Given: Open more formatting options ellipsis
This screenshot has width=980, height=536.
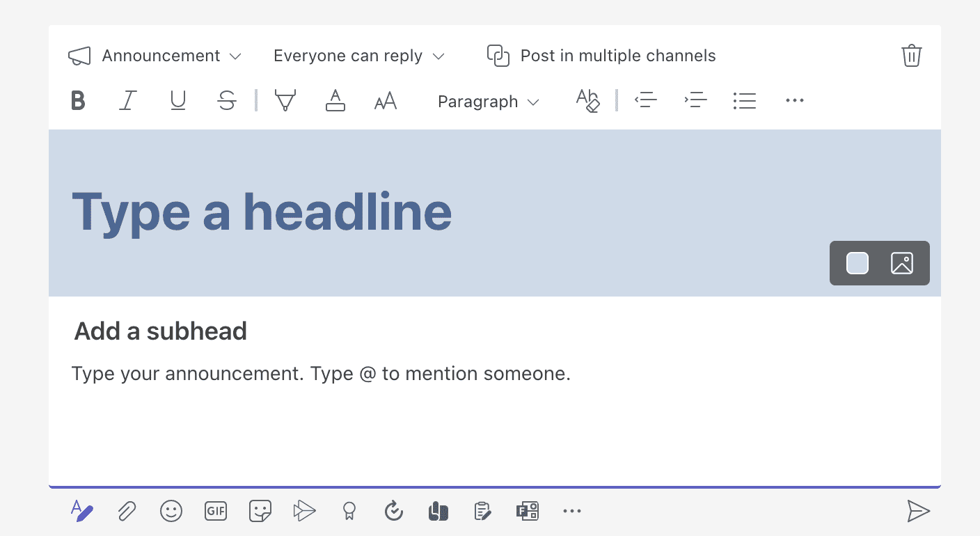Looking at the screenshot, I should (x=794, y=101).
